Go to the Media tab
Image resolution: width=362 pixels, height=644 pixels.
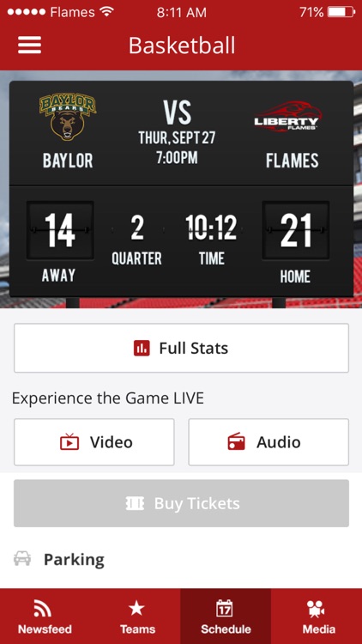(317, 616)
